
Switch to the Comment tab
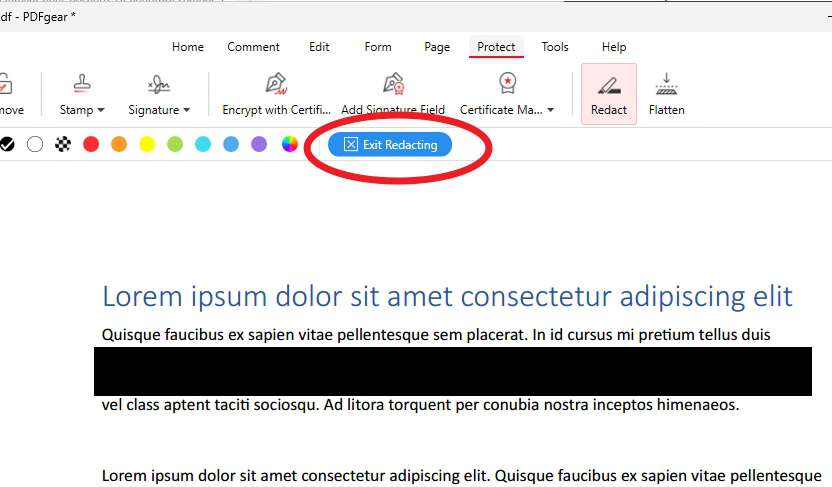pos(253,47)
